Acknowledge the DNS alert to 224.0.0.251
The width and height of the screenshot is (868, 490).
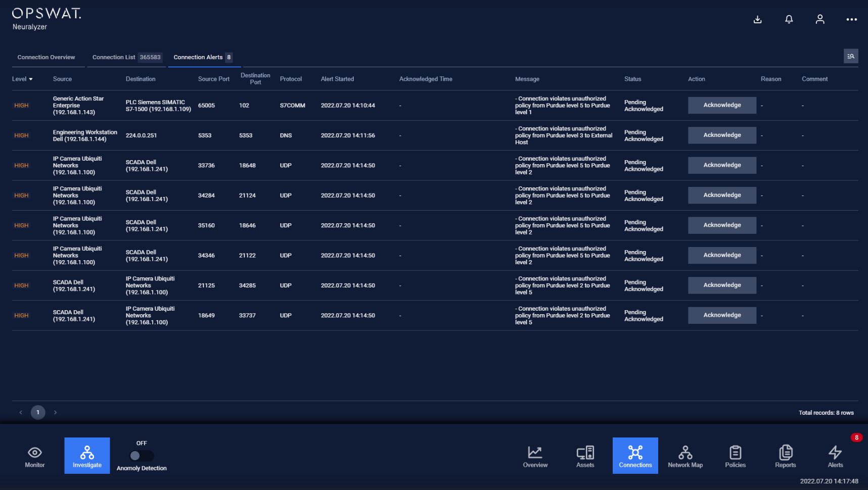coord(722,135)
